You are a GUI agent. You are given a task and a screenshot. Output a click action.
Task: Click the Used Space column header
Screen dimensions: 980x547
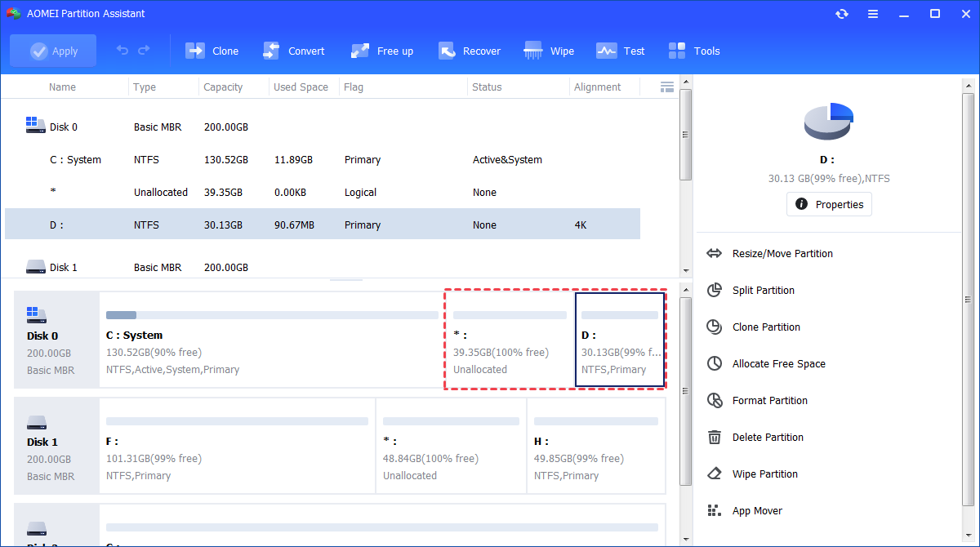(301, 87)
